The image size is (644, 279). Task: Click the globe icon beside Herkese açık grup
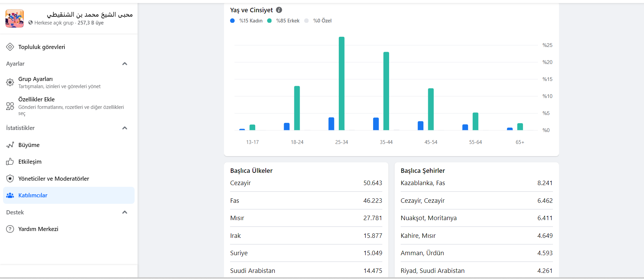pyautogui.click(x=31, y=23)
